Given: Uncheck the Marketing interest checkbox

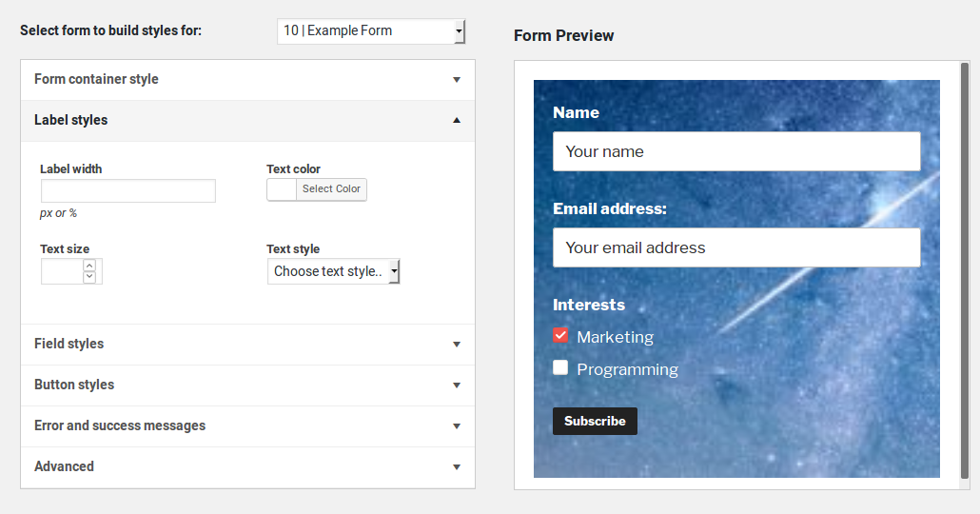Looking at the screenshot, I should pos(560,335).
